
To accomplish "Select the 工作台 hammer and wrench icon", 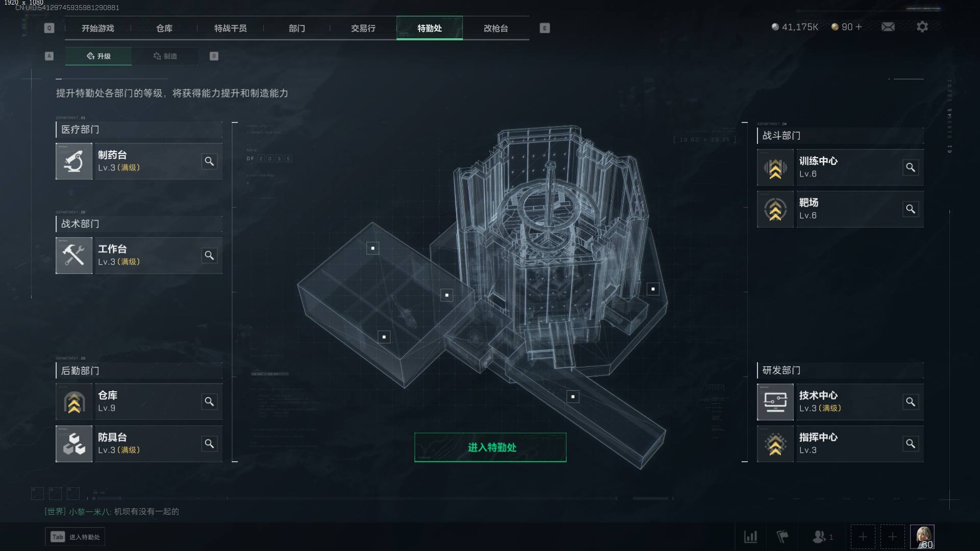I will 74,256.
